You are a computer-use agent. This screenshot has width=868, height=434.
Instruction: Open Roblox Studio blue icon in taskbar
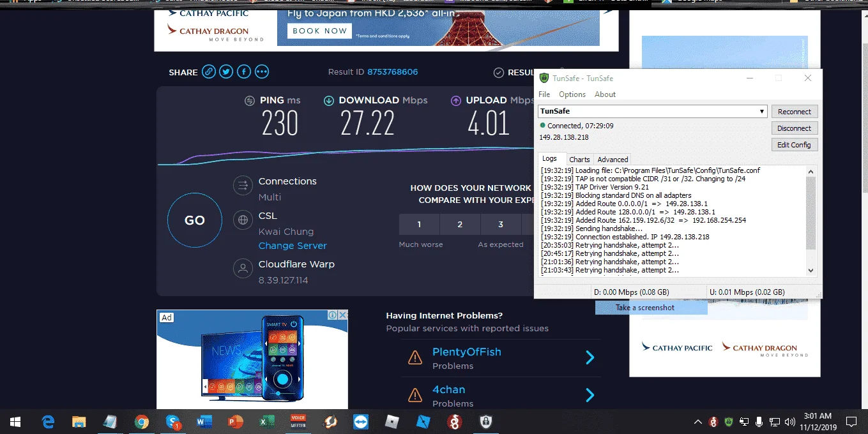tap(423, 422)
